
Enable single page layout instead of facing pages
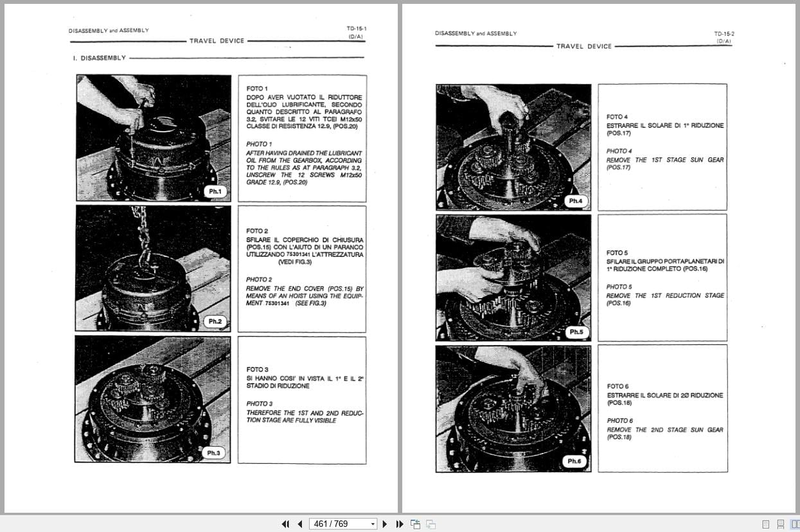coord(766,524)
